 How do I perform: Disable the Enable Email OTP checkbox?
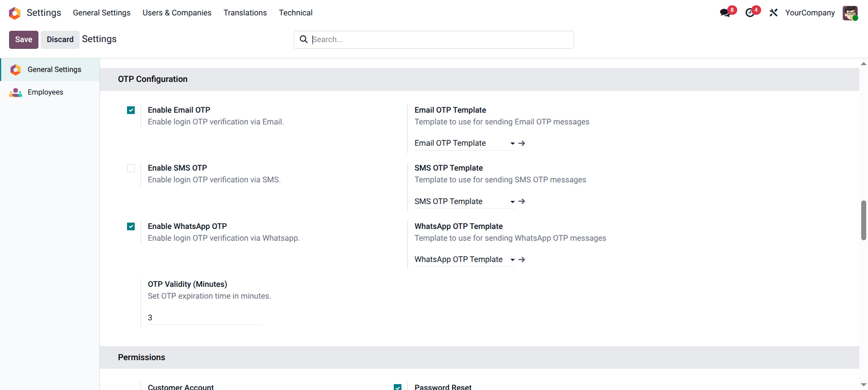pos(131,110)
